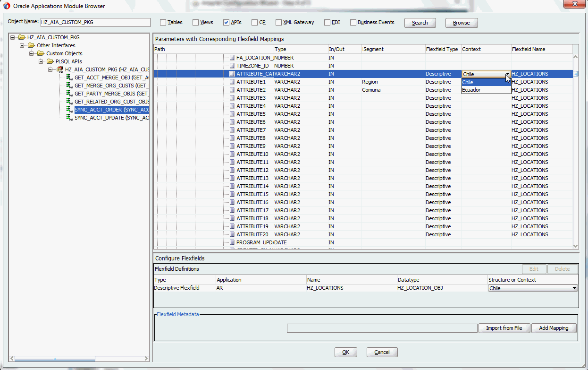Screen dimensions: 588x370
Task: Enable the Business Events checkbox
Action: pyautogui.click(x=353, y=22)
